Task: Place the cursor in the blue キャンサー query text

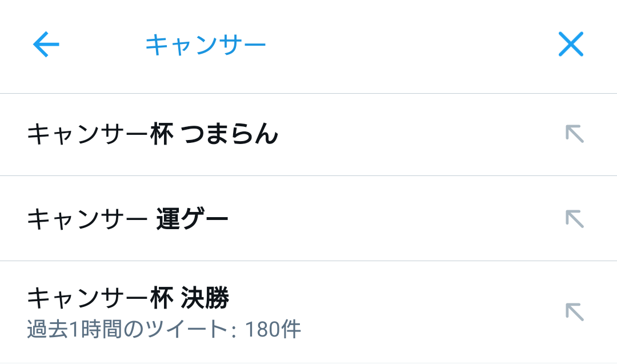Action: coord(206,45)
